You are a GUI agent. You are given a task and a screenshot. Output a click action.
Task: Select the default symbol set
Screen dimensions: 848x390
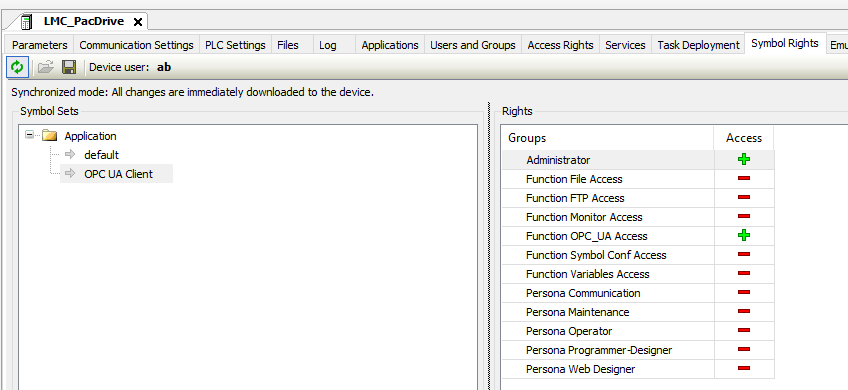point(101,155)
